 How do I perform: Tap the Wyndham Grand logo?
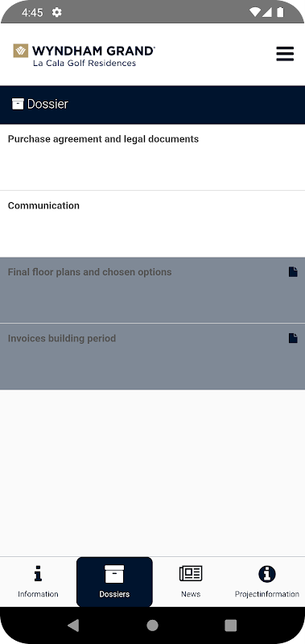pos(84,55)
